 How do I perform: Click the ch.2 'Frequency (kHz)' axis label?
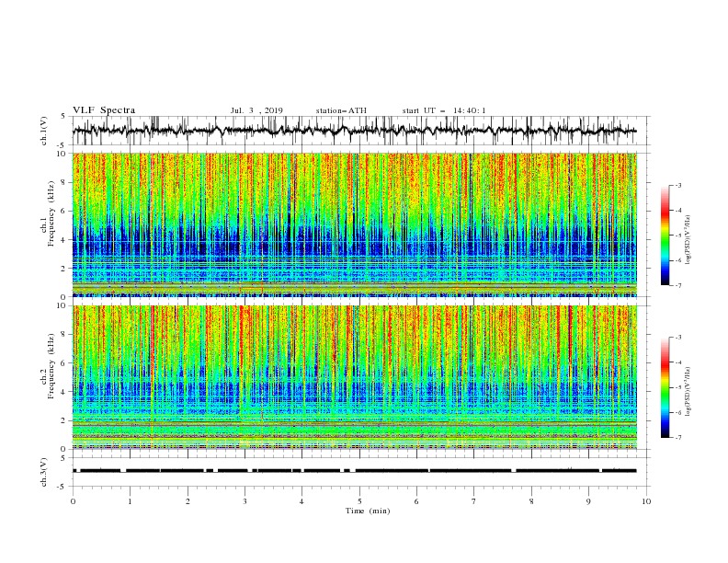point(51,365)
